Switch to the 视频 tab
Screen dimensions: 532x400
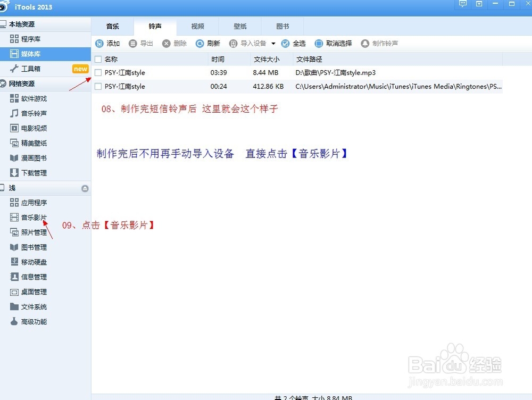[198, 26]
